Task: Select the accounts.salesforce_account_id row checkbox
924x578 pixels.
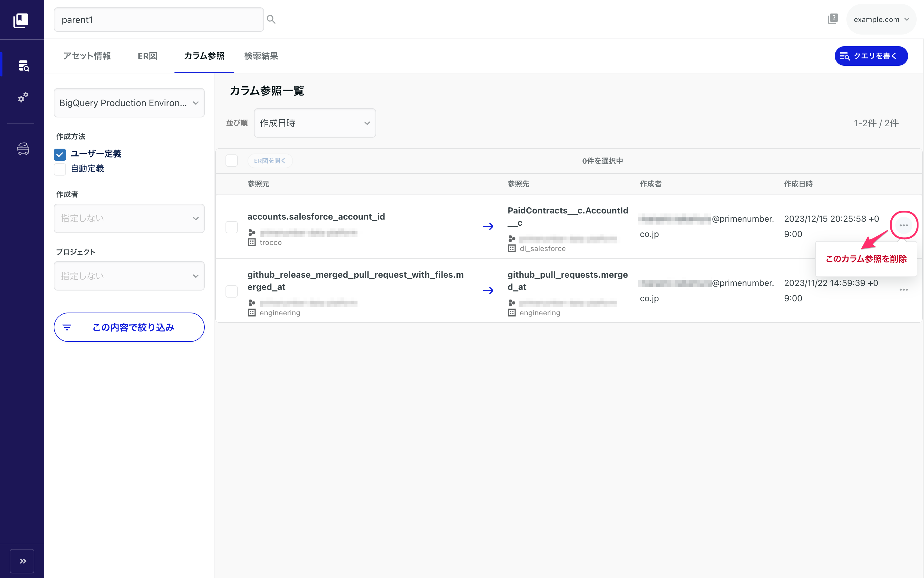Action: tap(231, 227)
